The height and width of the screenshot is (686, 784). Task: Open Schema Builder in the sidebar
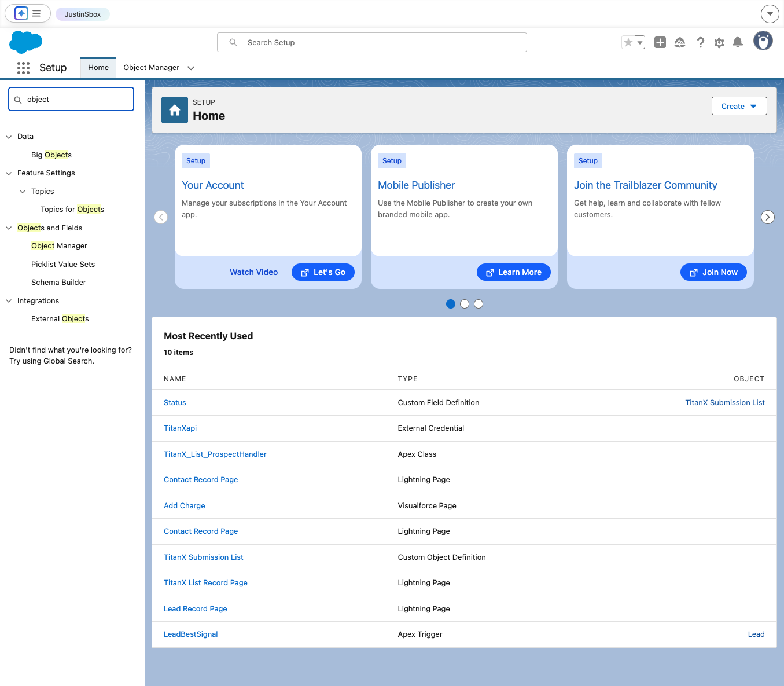58,283
